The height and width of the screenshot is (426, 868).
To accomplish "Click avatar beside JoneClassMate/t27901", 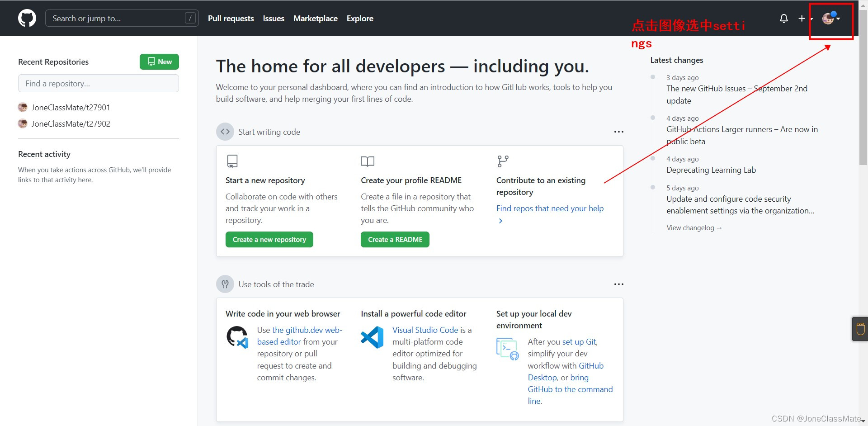I will coord(23,108).
